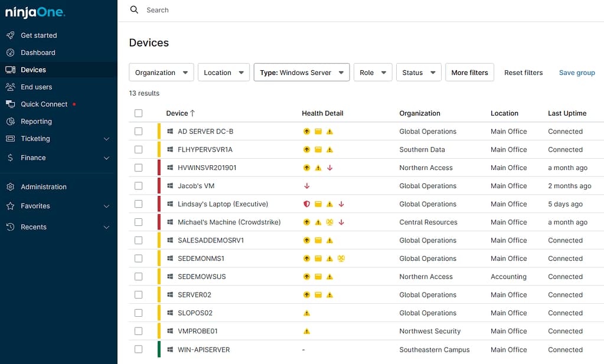604x364 pixels.
Task: Click the red down-arrow icon on Jacob's VM
Action: tap(306, 186)
